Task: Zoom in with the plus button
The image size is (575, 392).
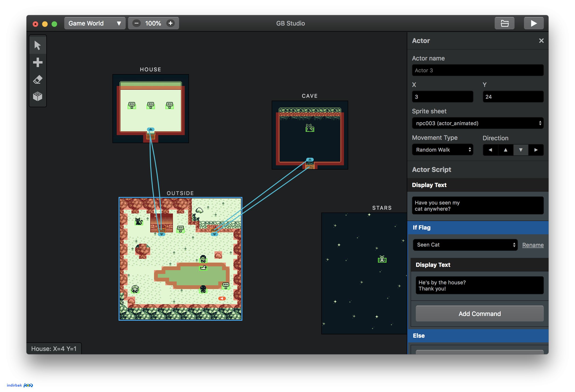Action: [x=171, y=23]
